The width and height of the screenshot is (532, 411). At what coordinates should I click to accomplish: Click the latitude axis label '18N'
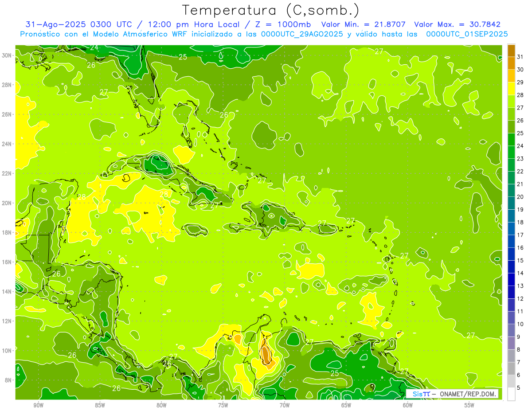coord(7,232)
